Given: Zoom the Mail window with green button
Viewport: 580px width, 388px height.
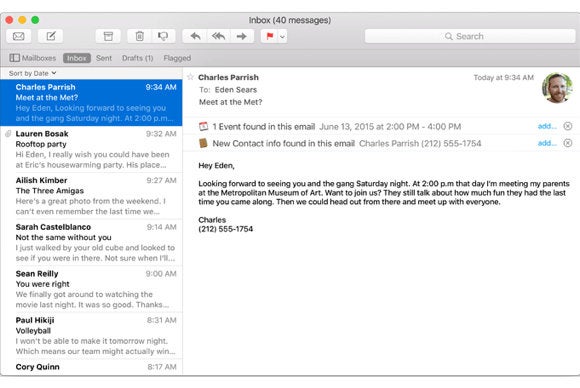Looking at the screenshot, I should point(35,20).
